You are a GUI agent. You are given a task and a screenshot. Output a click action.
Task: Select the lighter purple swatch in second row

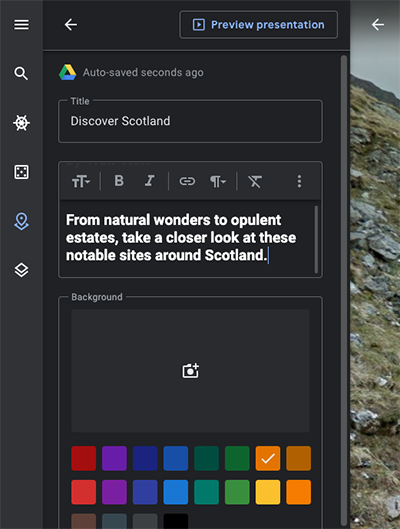(x=114, y=492)
